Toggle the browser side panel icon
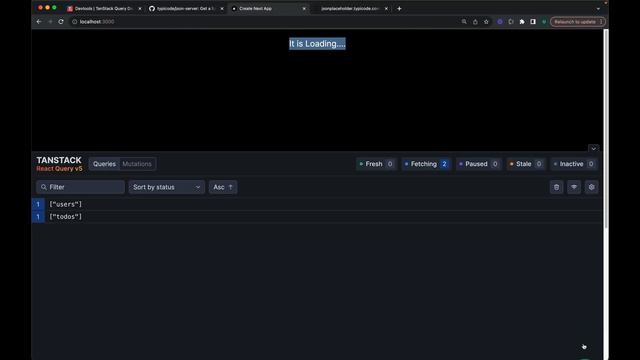The width and height of the screenshot is (640, 360). click(x=533, y=22)
